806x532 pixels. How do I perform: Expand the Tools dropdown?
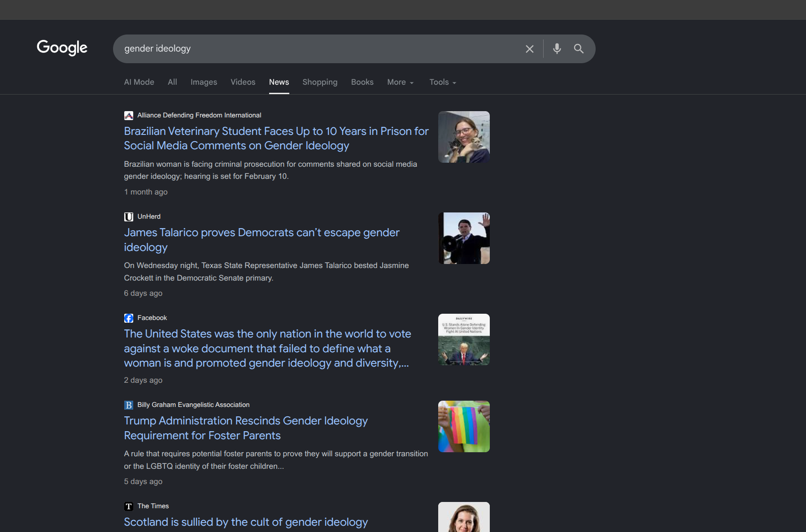pyautogui.click(x=443, y=82)
